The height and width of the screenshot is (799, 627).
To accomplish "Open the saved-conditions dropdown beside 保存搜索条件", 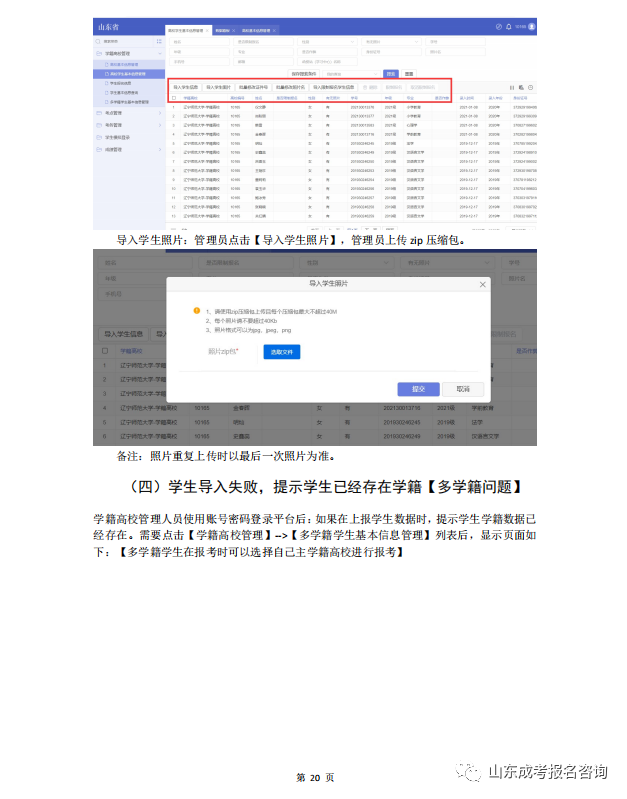I will (x=352, y=74).
